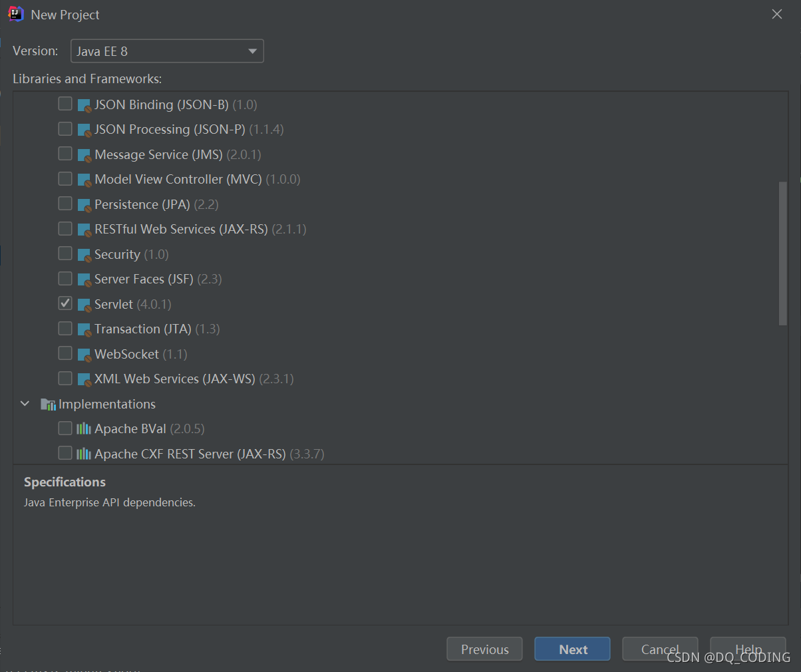Enable the Persistence (JPA) checkbox
Image resolution: width=801 pixels, height=672 pixels.
tap(65, 204)
